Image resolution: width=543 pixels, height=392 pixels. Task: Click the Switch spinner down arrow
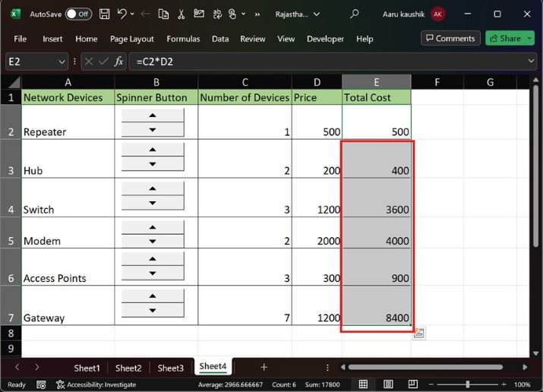153,203
